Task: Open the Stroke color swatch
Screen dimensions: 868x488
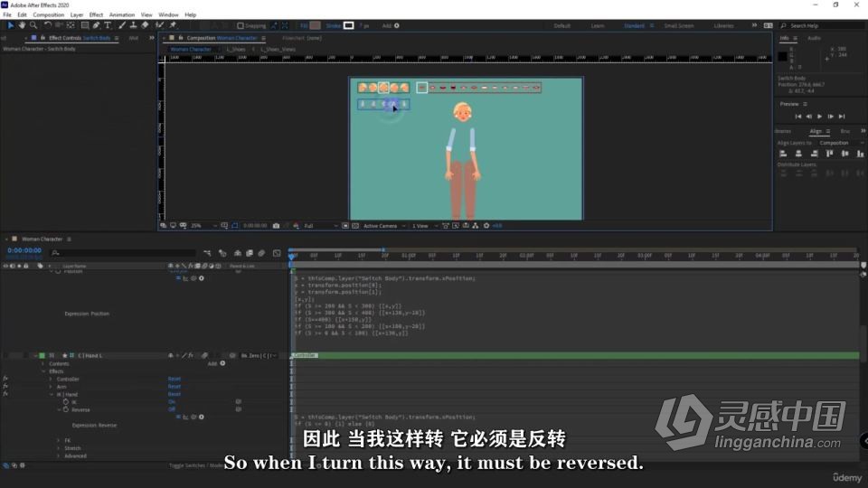Action: click(348, 25)
